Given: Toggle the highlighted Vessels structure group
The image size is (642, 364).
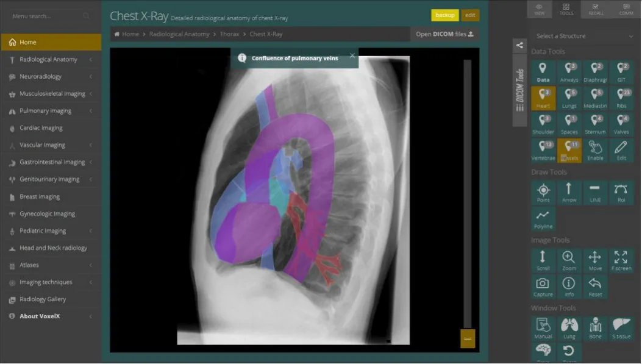Looking at the screenshot, I should coord(569,150).
